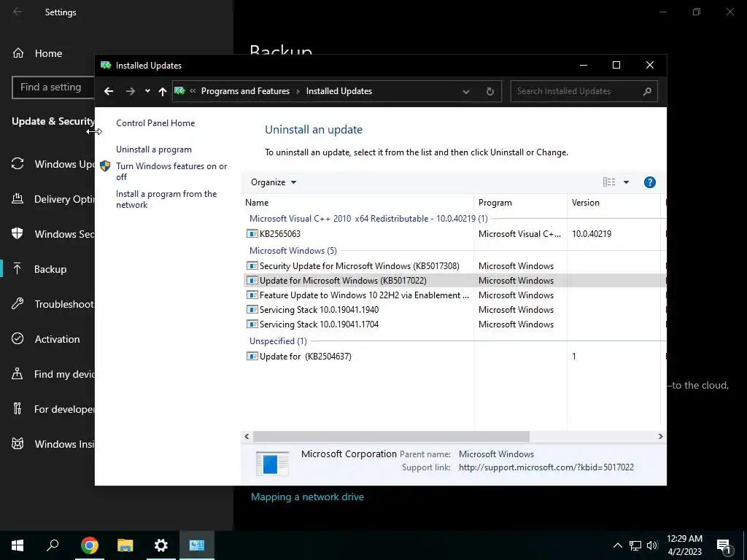Select Feature Update to Windows 10 22H2 row
Viewport: 747px width, 560px height.
[x=454, y=295]
